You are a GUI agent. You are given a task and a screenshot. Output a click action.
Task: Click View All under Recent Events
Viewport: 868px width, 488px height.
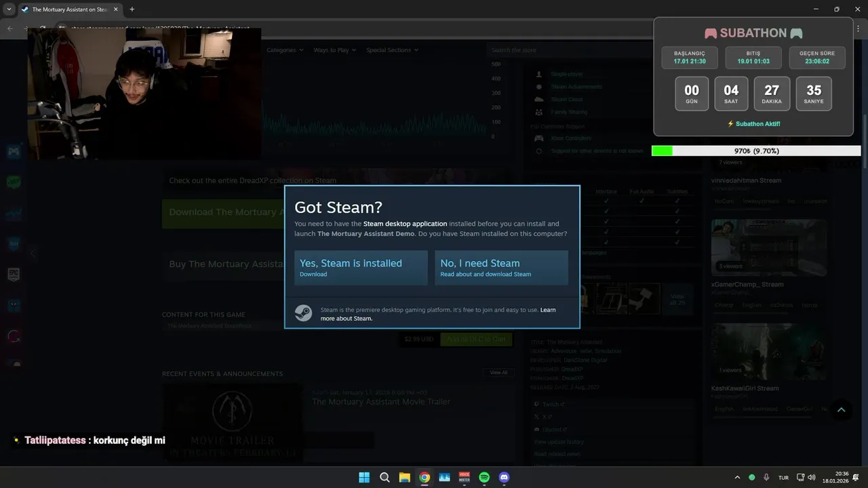(498, 373)
